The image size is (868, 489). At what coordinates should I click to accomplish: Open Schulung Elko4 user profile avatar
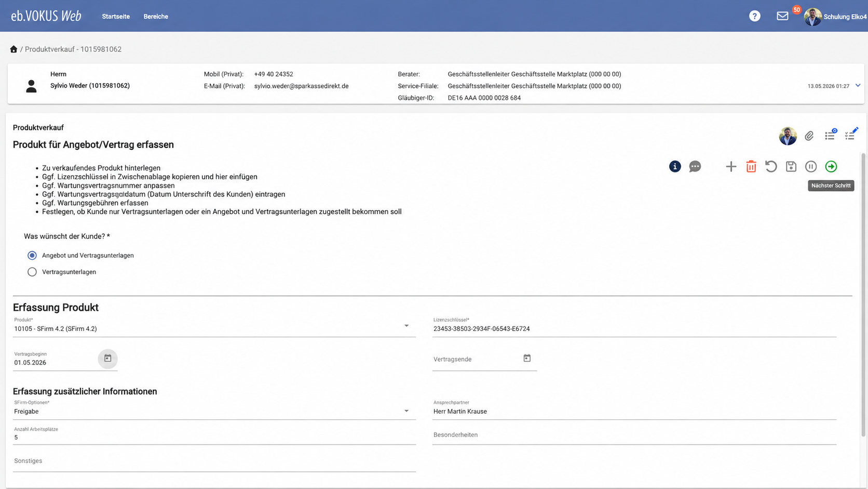(812, 17)
